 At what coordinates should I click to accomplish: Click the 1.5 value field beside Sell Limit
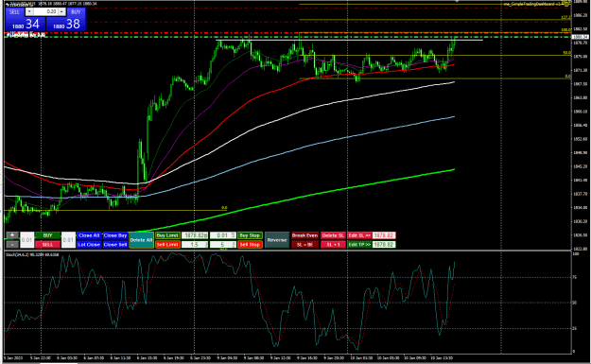click(x=195, y=245)
